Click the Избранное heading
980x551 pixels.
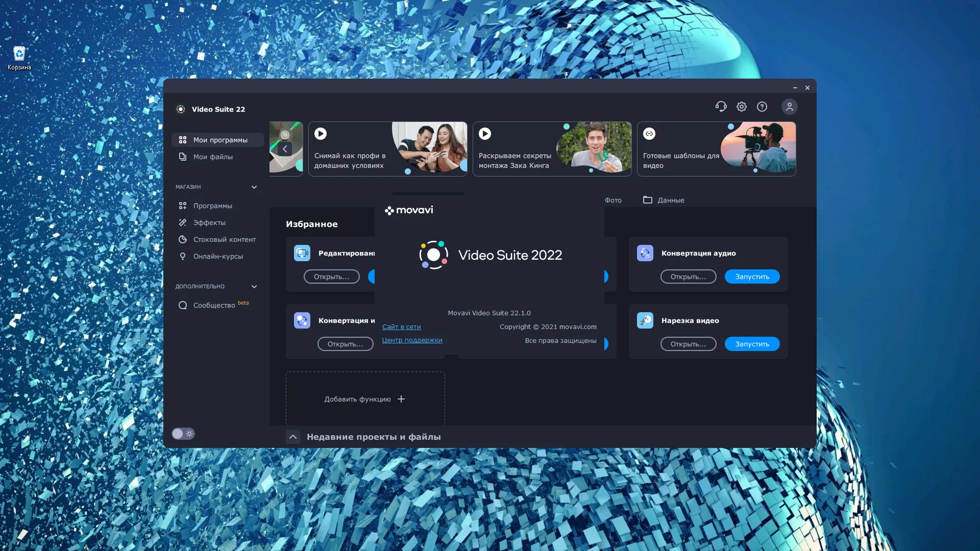click(312, 224)
